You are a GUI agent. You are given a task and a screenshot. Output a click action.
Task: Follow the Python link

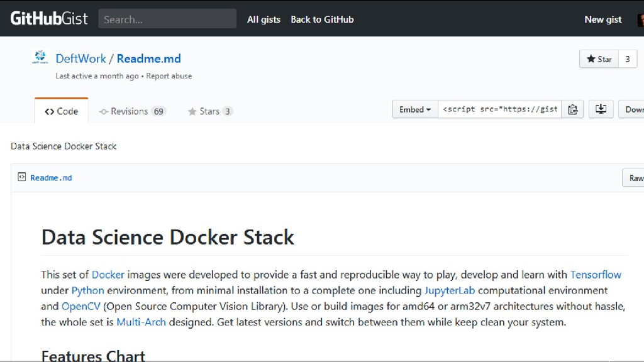(88, 290)
